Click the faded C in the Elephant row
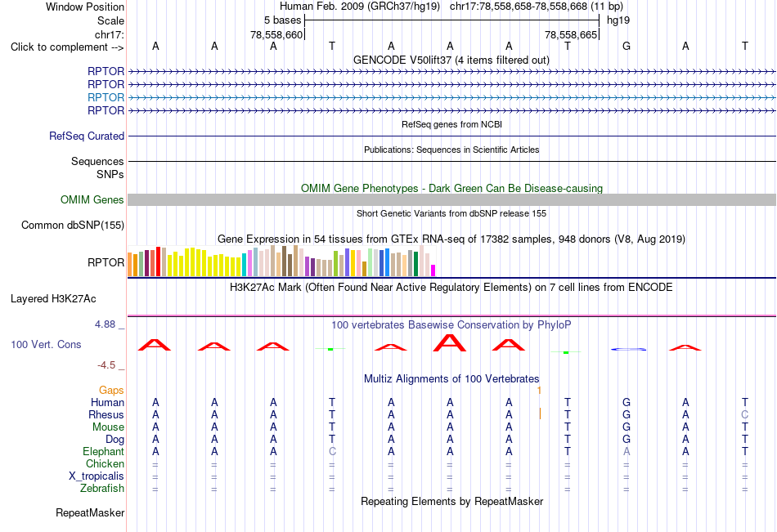This screenshot has width=777, height=532. point(332,452)
